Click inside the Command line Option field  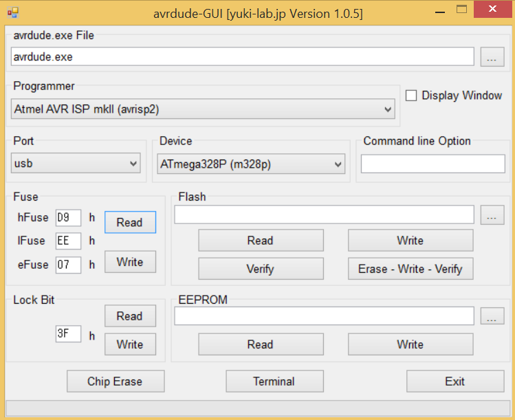(432, 164)
